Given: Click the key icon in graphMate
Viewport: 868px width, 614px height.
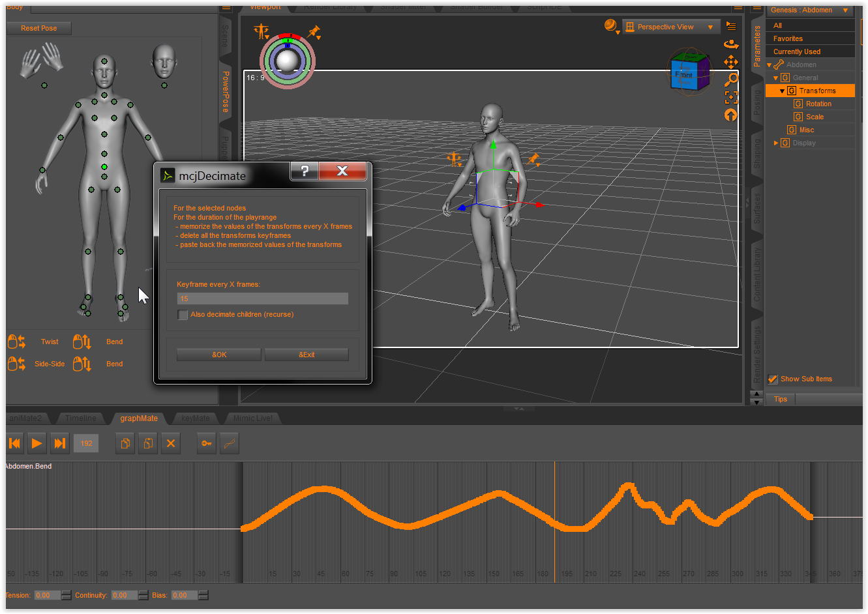Looking at the screenshot, I should [x=207, y=443].
